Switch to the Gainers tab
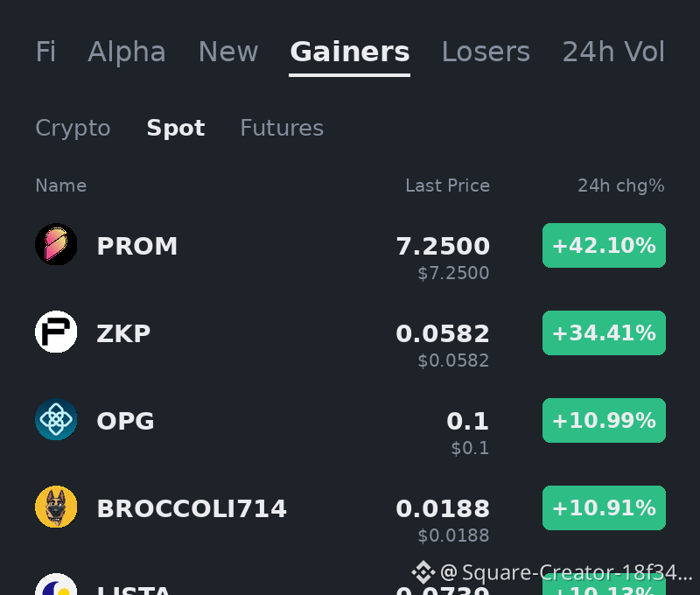Viewport: 700px width, 595px height. tap(349, 52)
